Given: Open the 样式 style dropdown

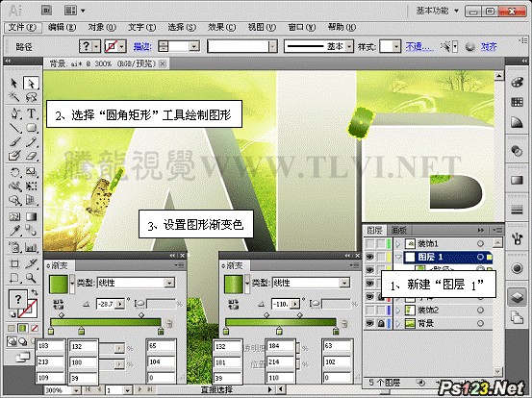Looking at the screenshot, I should (396, 46).
